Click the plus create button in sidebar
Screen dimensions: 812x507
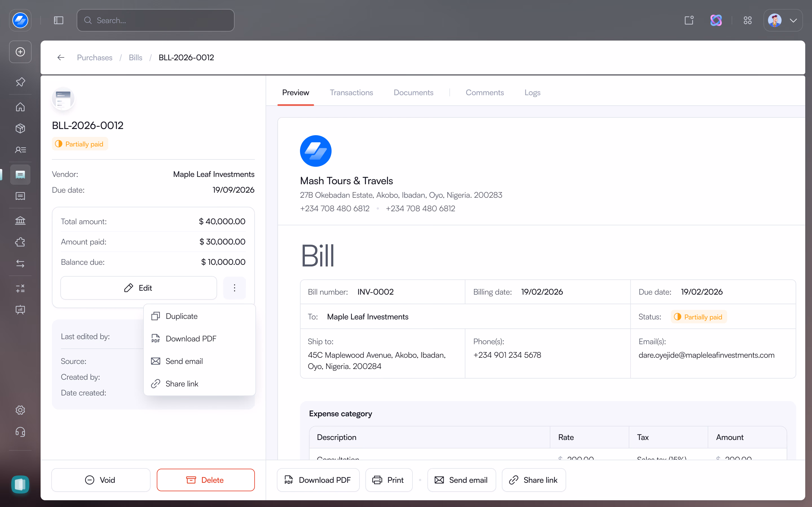pyautogui.click(x=21, y=52)
